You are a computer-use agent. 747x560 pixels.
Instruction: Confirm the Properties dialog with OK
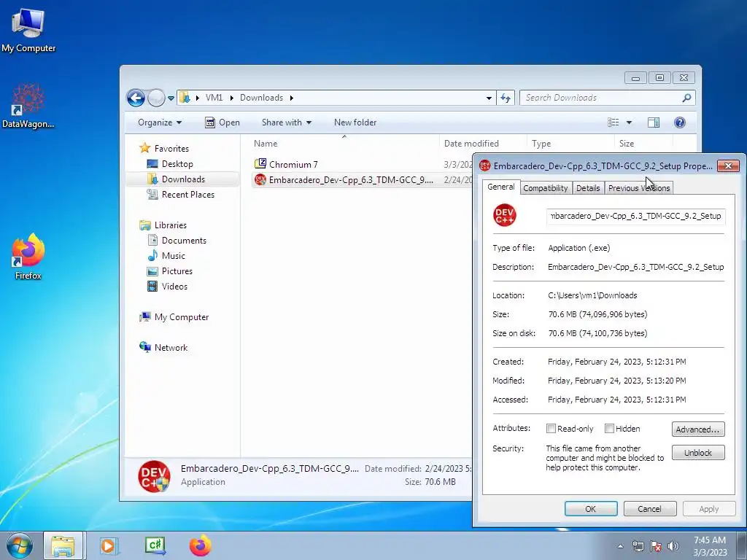point(591,508)
